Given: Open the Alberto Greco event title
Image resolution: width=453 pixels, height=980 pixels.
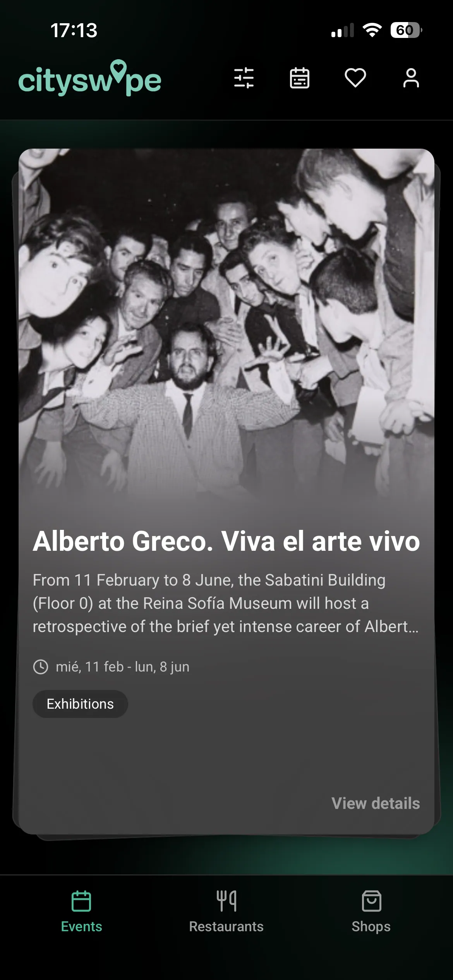Looking at the screenshot, I should (x=226, y=541).
